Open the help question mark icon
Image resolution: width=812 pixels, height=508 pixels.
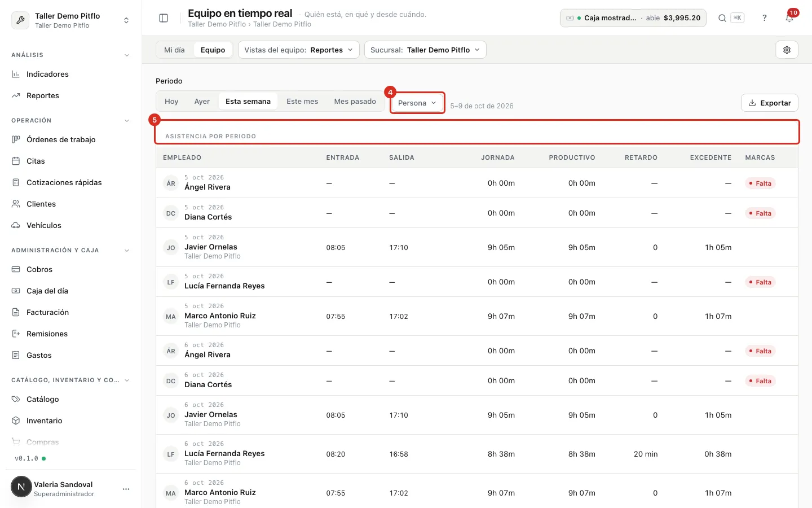765,18
